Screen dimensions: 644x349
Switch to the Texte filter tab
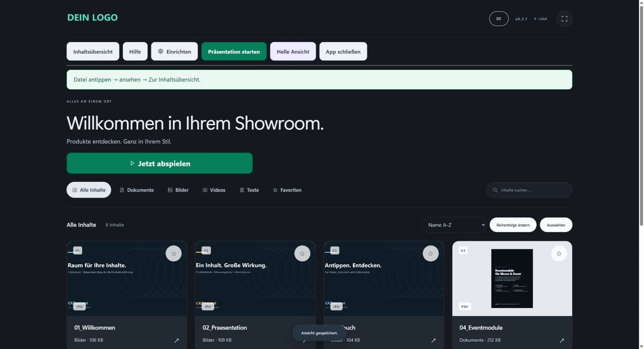249,190
